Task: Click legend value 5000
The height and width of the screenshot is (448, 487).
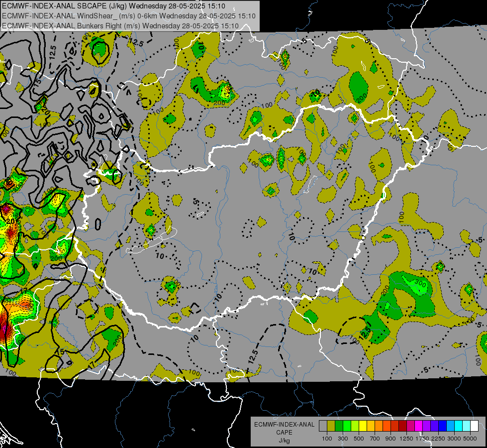Action: pos(470,439)
